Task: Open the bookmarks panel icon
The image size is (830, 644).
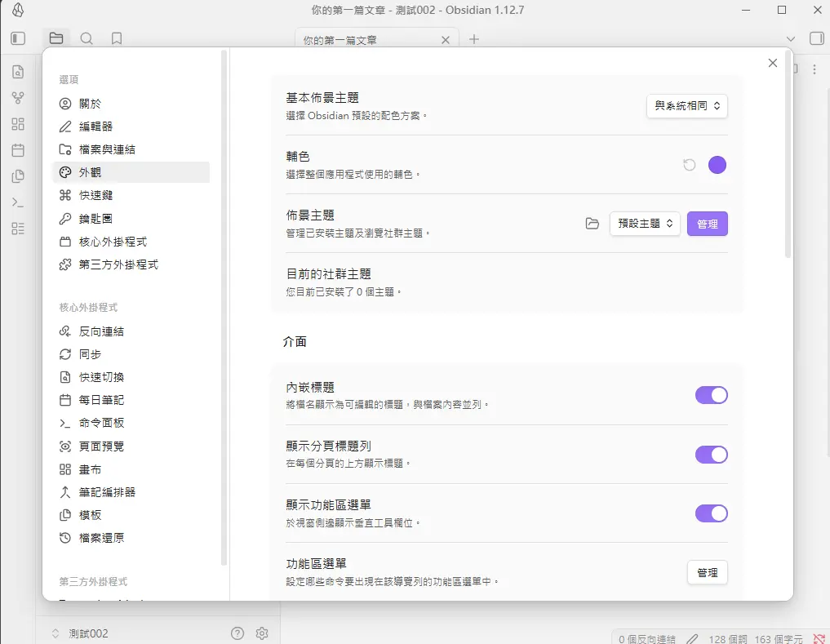Action: (117, 38)
